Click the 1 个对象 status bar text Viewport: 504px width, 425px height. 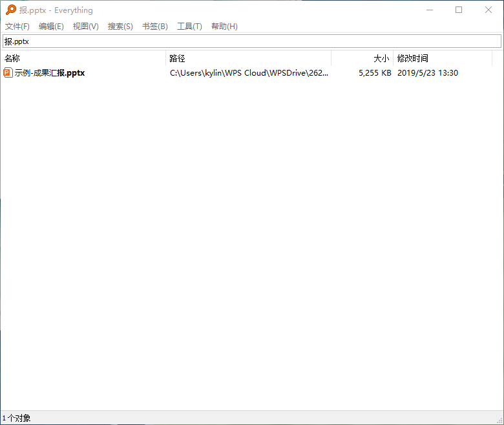tap(16, 418)
